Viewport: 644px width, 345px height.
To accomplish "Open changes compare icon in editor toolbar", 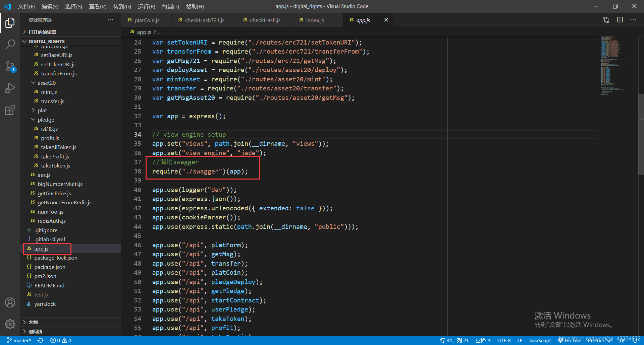I will tap(606, 20).
